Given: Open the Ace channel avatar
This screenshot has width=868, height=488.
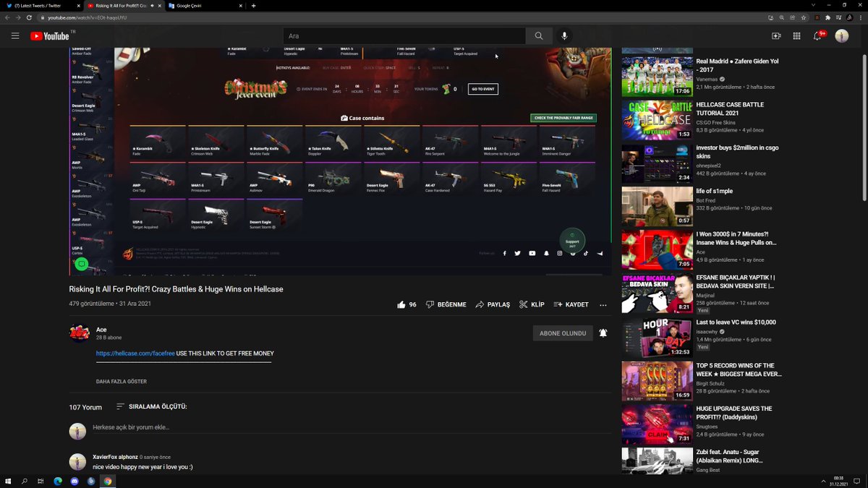Looking at the screenshot, I should click(x=79, y=333).
